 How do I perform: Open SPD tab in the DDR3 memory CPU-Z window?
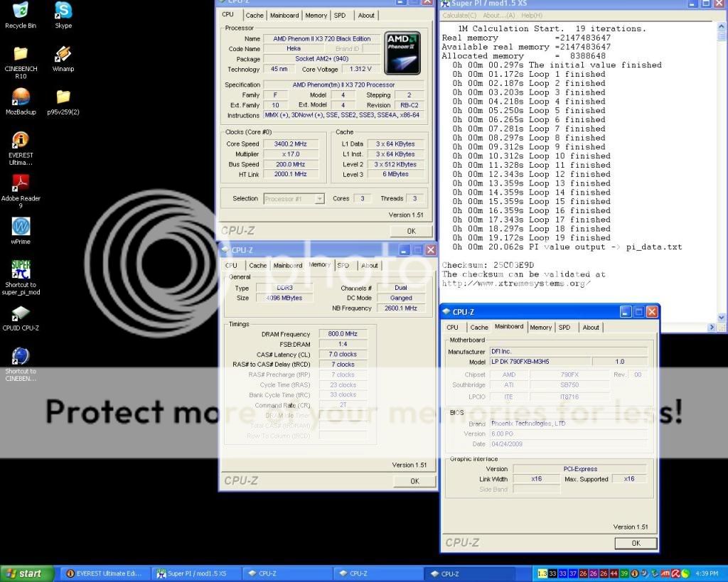pyautogui.click(x=343, y=266)
